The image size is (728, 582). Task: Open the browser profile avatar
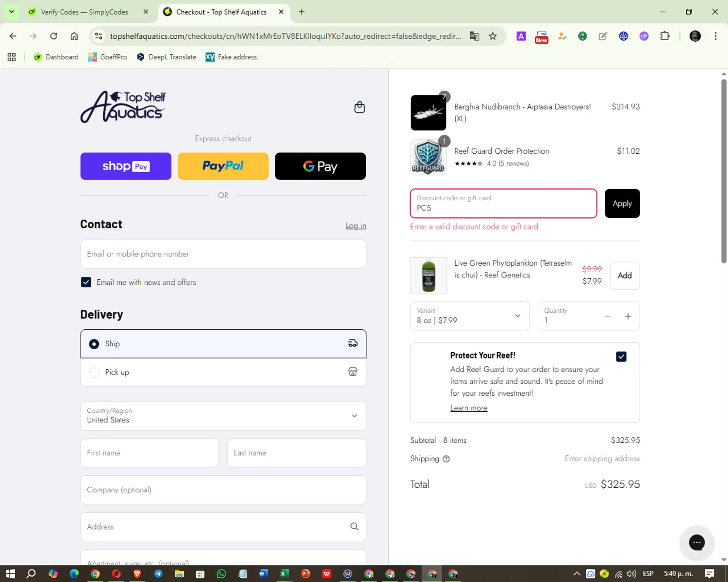click(695, 36)
